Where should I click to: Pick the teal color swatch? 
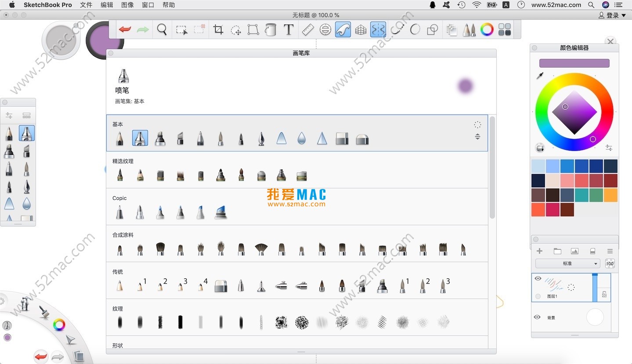point(581,195)
